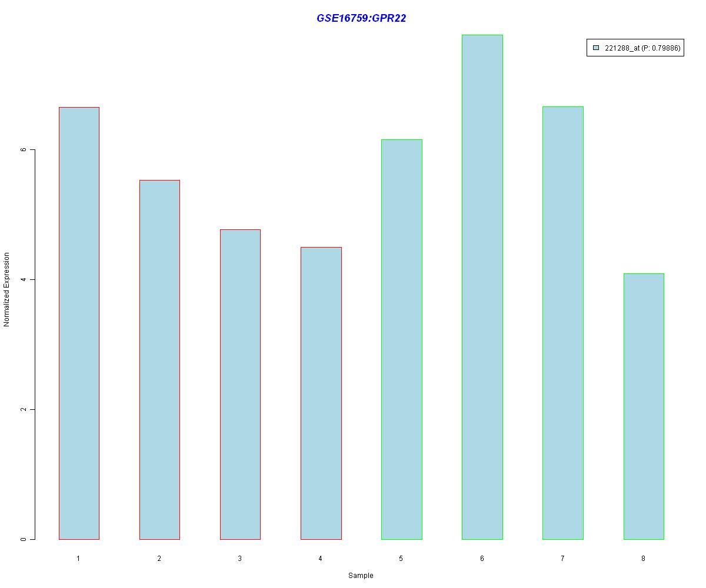Click the y-axis tick label 4
This screenshot has height=588, width=706.
click(24, 279)
